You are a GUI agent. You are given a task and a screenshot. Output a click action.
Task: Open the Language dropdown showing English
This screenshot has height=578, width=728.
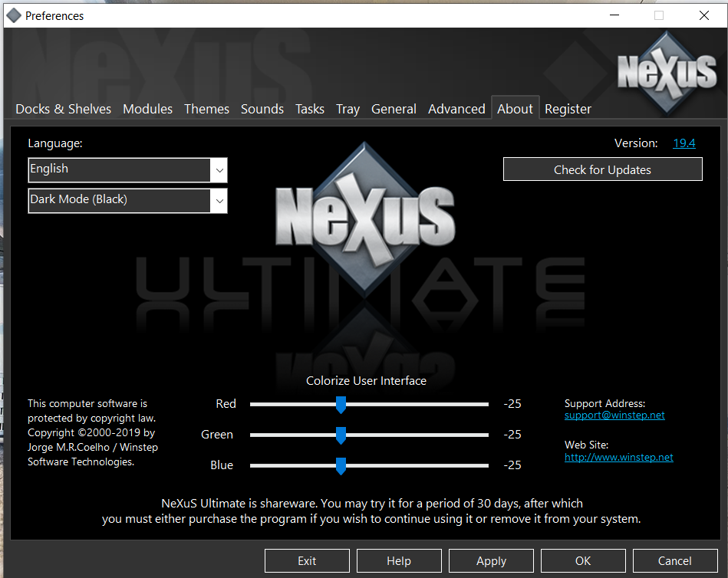[x=127, y=169]
